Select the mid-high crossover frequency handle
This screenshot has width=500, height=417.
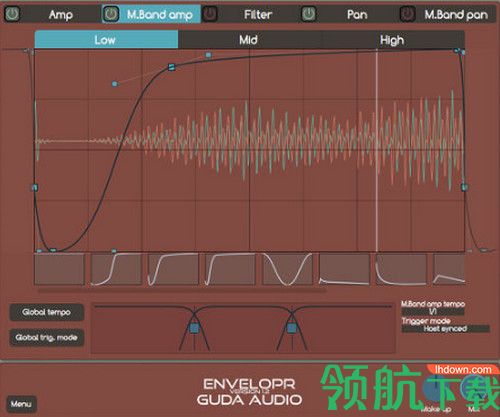pyautogui.click(x=292, y=328)
